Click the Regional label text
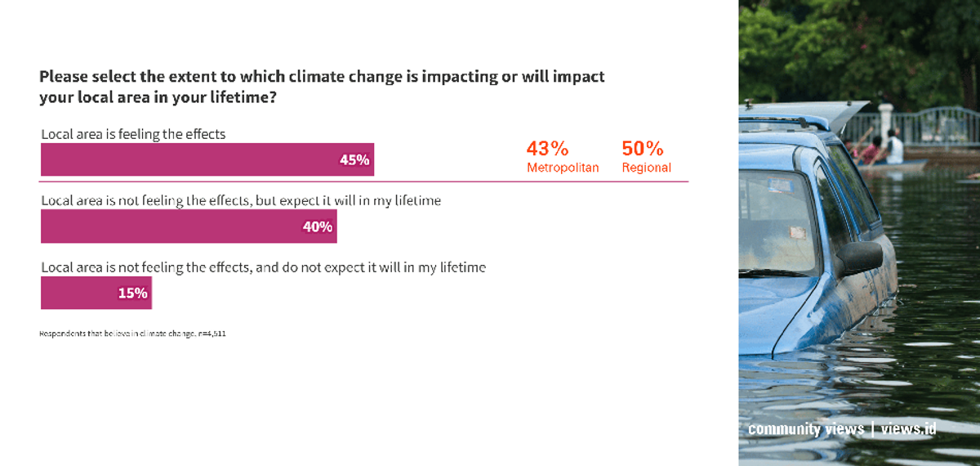 tap(646, 168)
